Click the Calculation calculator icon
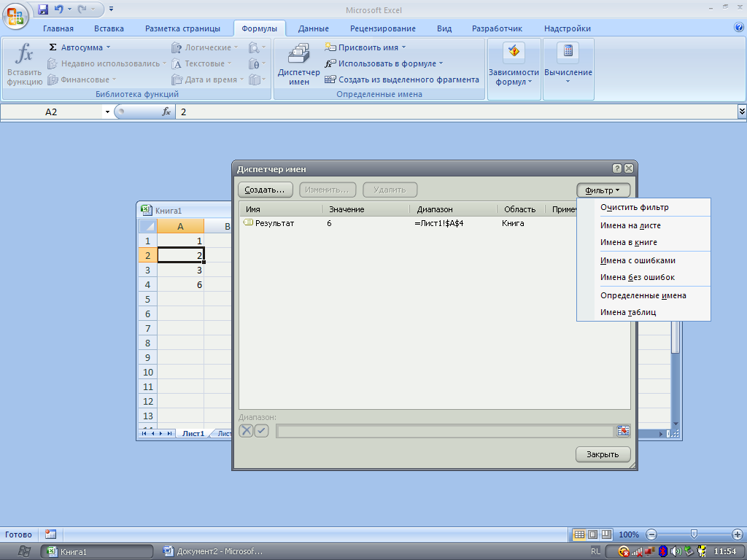Viewport: 747px width, 560px height. pyautogui.click(x=568, y=52)
